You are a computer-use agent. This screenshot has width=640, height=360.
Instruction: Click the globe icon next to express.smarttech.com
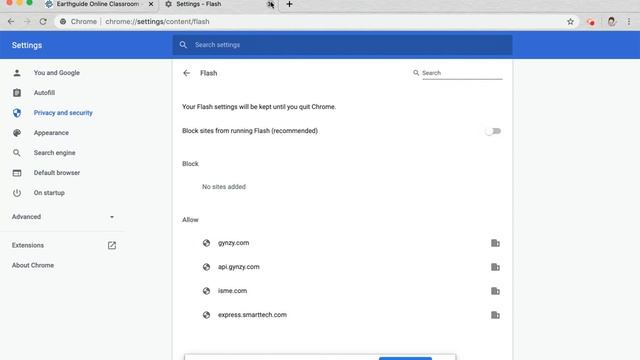pyautogui.click(x=207, y=315)
